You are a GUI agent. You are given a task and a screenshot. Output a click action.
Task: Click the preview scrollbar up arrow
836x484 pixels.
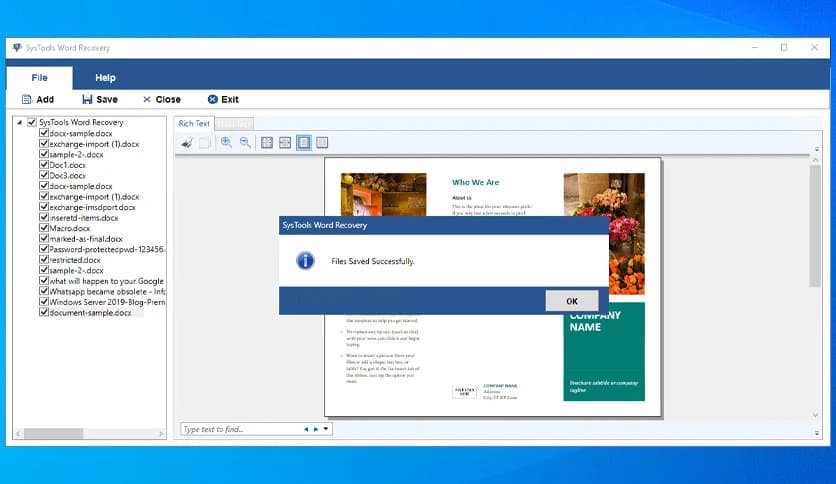pos(816,149)
